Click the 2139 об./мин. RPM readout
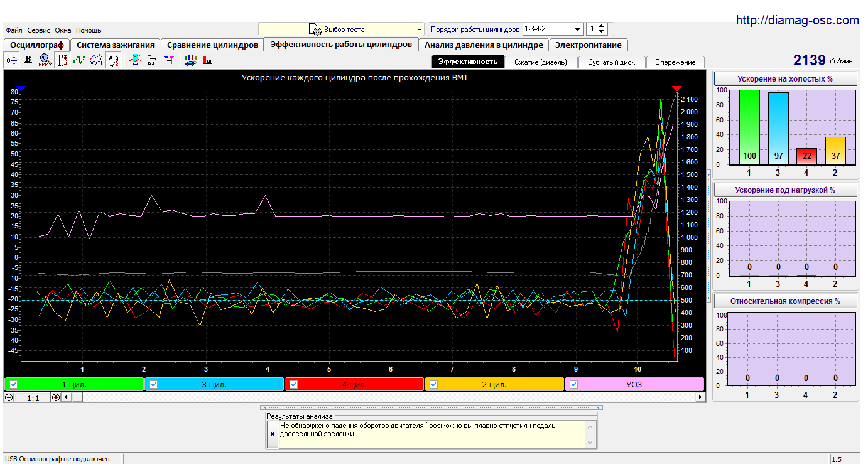 [x=824, y=60]
